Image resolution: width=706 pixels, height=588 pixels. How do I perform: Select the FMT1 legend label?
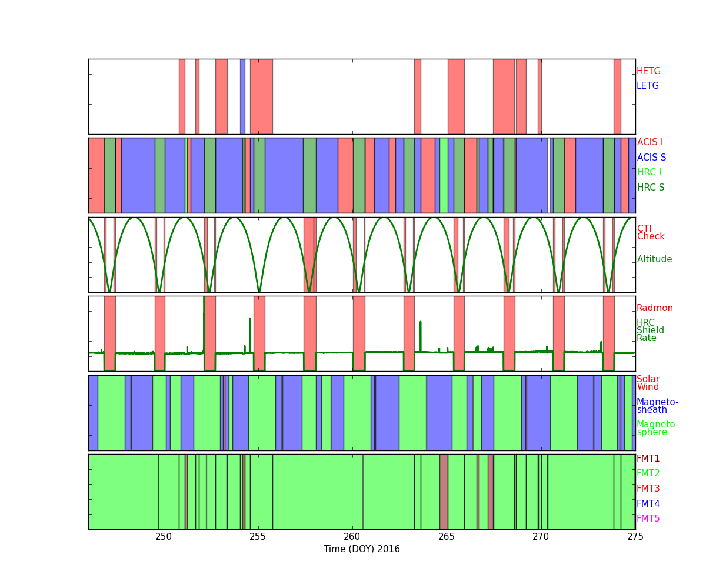point(648,459)
